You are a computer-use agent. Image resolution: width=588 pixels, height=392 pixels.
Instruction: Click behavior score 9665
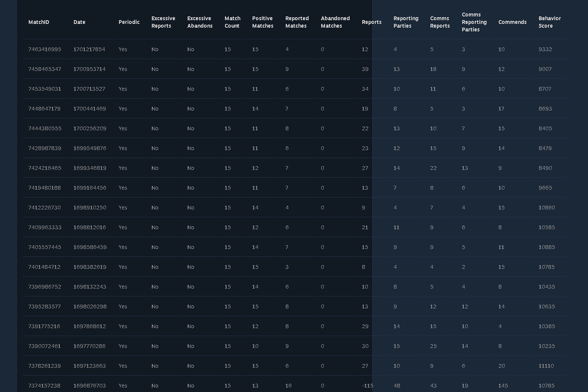click(x=545, y=188)
